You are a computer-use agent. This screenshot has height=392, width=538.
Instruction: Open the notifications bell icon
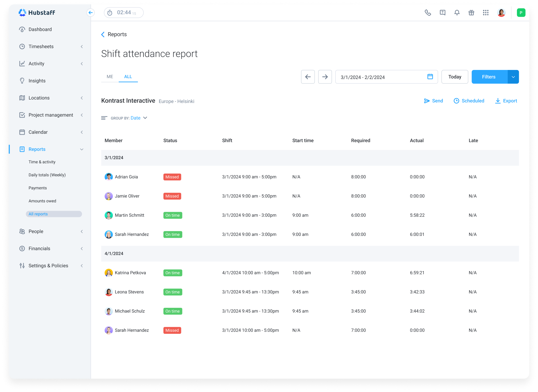457,12
